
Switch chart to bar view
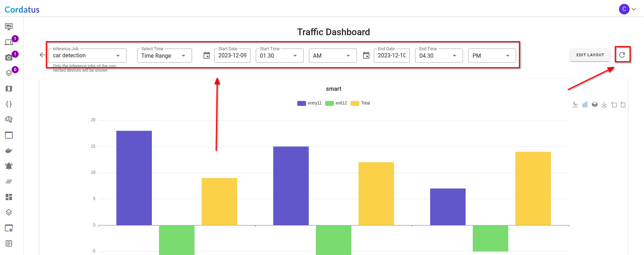(585, 104)
